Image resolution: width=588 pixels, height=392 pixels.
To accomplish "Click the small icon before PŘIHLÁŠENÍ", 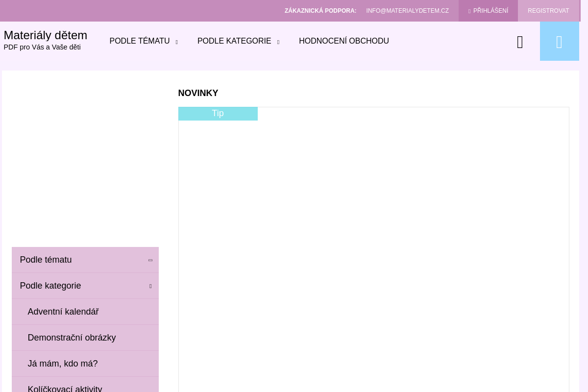I will (469, 11).
